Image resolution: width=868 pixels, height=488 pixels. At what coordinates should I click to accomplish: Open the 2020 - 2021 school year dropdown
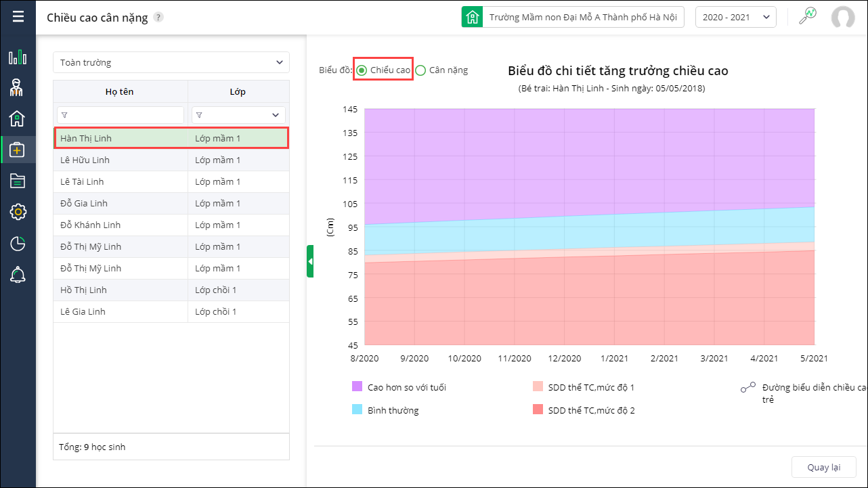coord(735,18)
